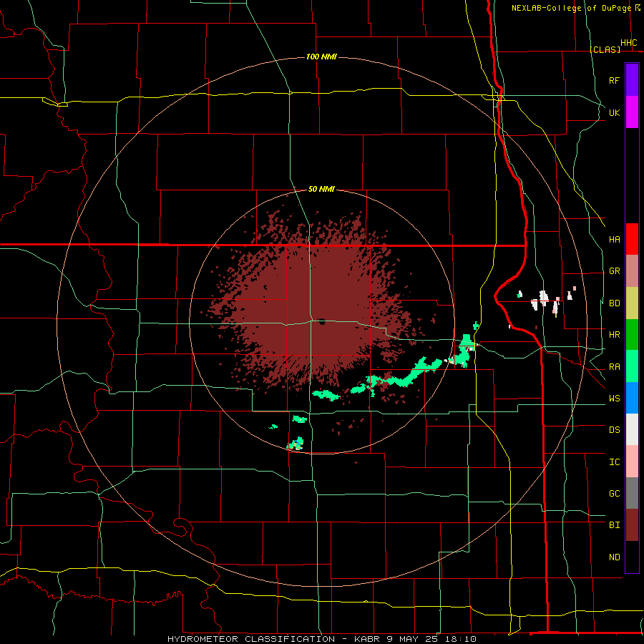
Task: Select the light pink IC color swatch
Action: point(632,462)
